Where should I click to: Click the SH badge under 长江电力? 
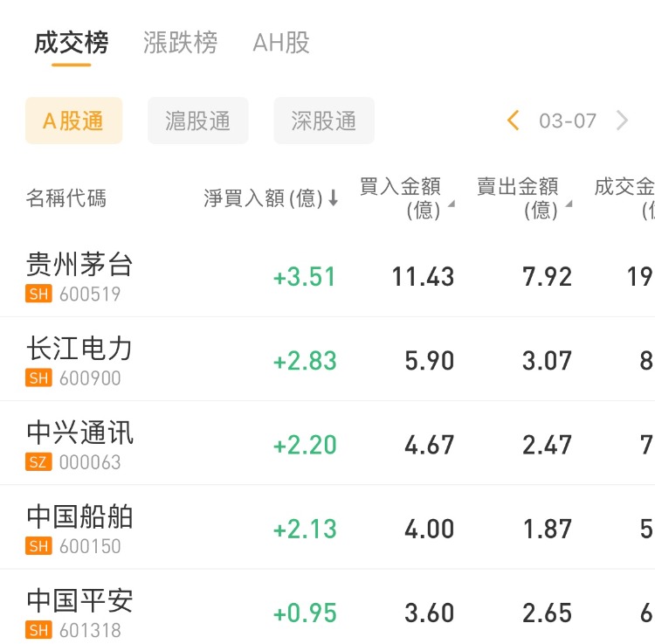pyautogui.click(x=38, y=378)
